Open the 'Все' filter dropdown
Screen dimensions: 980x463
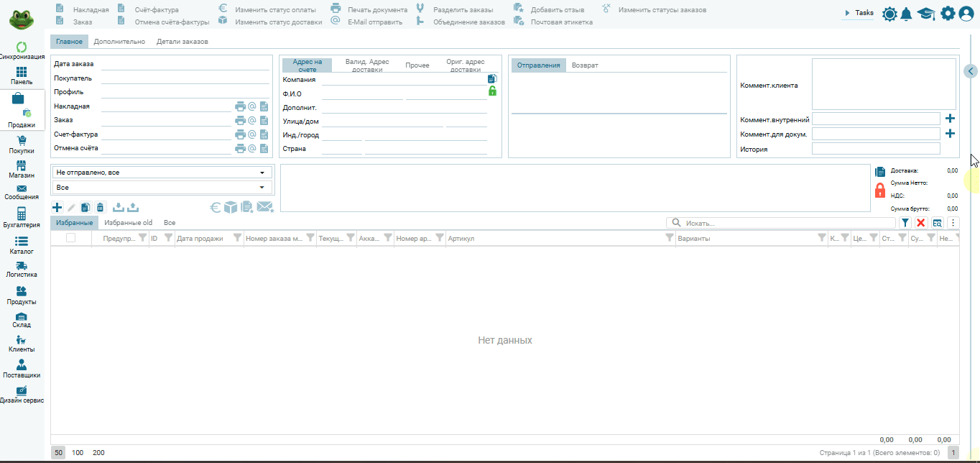[x=162, y=188]
